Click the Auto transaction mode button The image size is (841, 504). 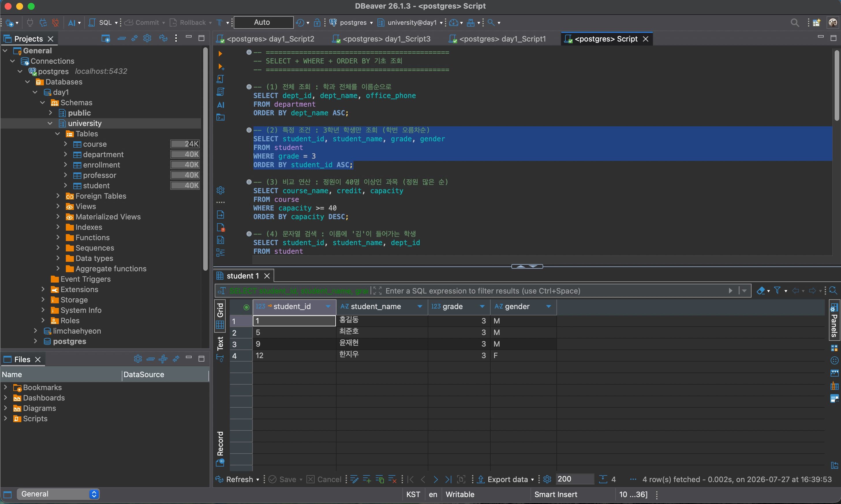263,22
